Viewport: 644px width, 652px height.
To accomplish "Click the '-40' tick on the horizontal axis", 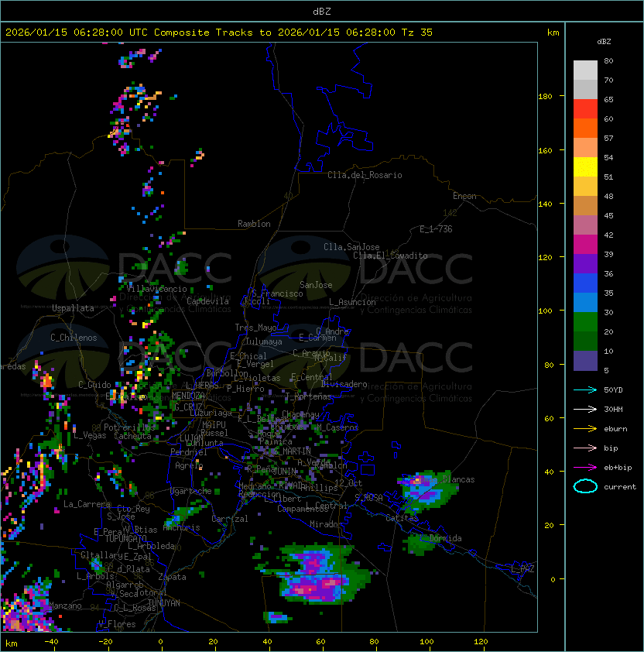I will tap(52, 642).
